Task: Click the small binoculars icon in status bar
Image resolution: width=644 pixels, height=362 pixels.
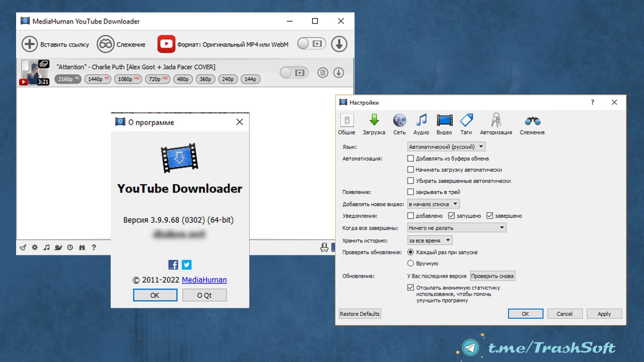Action: [82, 247]
